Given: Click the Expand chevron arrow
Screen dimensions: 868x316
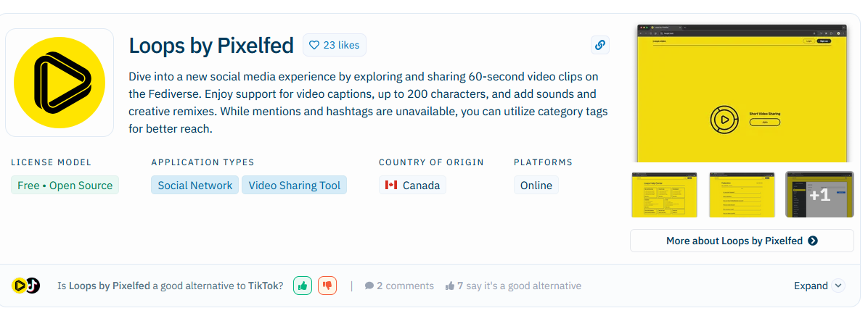Looking at the screenshot, I should 838,286.
